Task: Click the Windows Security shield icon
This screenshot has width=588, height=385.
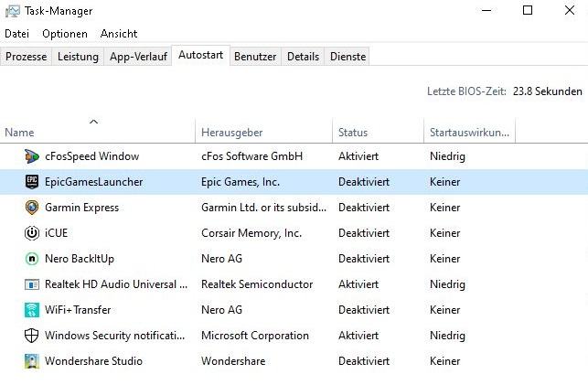Action: [31, 336]
